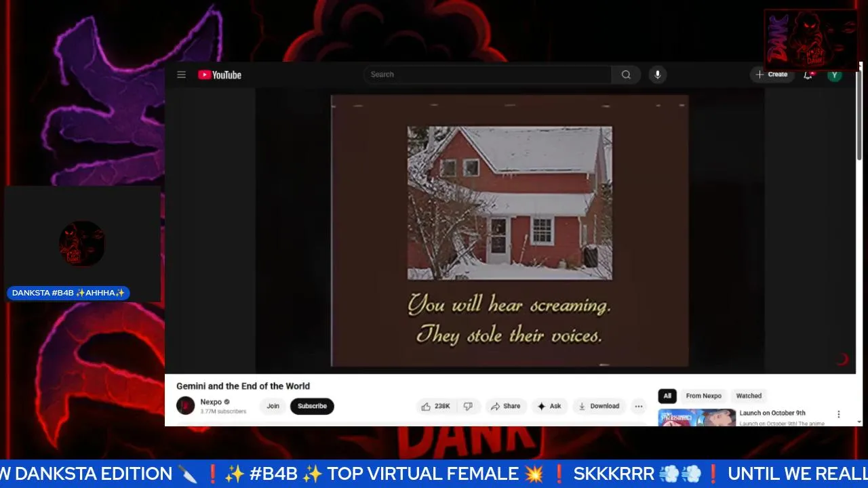Select the All filter chip
The image size is (868, 488).
click(x=667, y=396)
